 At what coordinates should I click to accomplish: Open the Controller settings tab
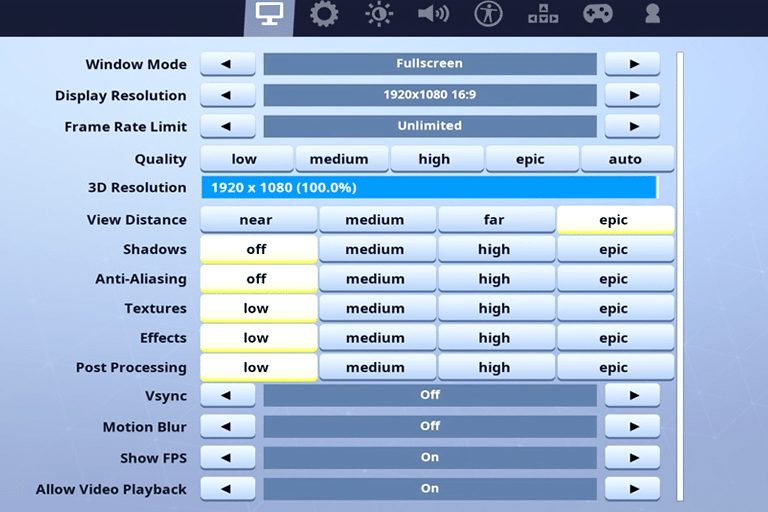[598, 13]
